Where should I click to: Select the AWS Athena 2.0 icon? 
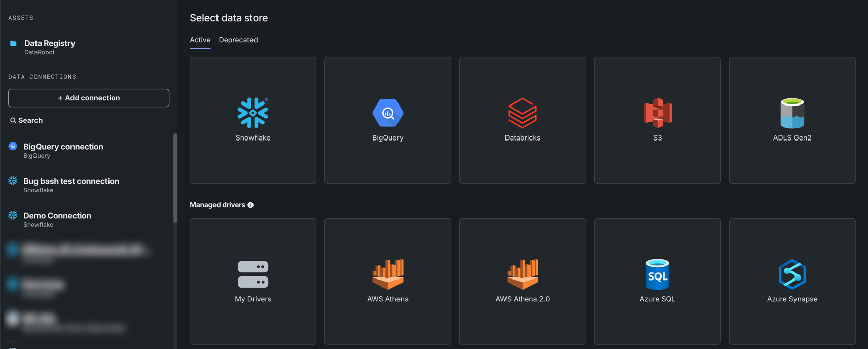522,274
